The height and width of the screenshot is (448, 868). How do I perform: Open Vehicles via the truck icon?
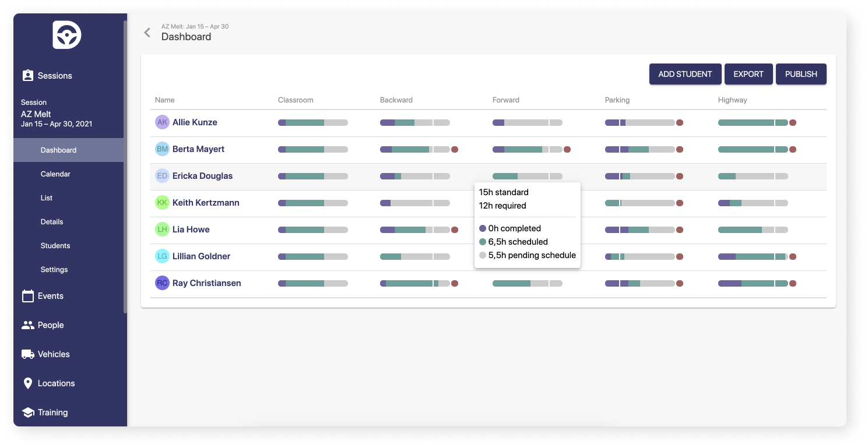pos(27,354)
